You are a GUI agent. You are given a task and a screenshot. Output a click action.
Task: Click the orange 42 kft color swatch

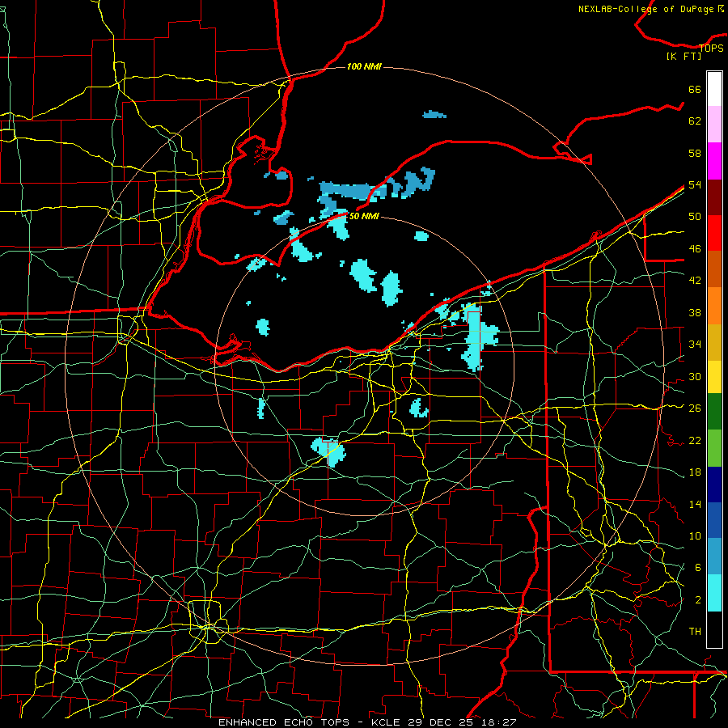click(x=714, y=306)
